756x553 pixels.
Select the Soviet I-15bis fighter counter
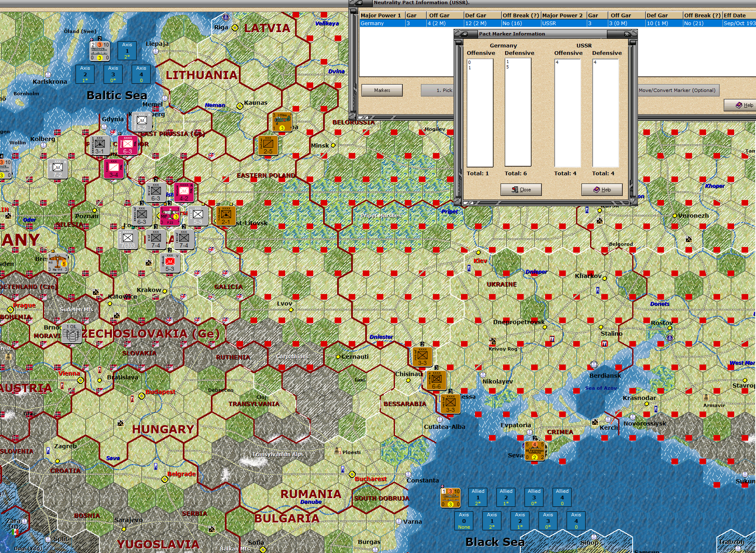282,122
